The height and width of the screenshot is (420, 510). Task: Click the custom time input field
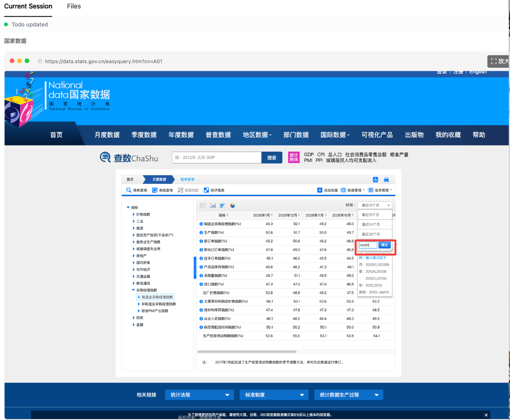pos(368,245)
